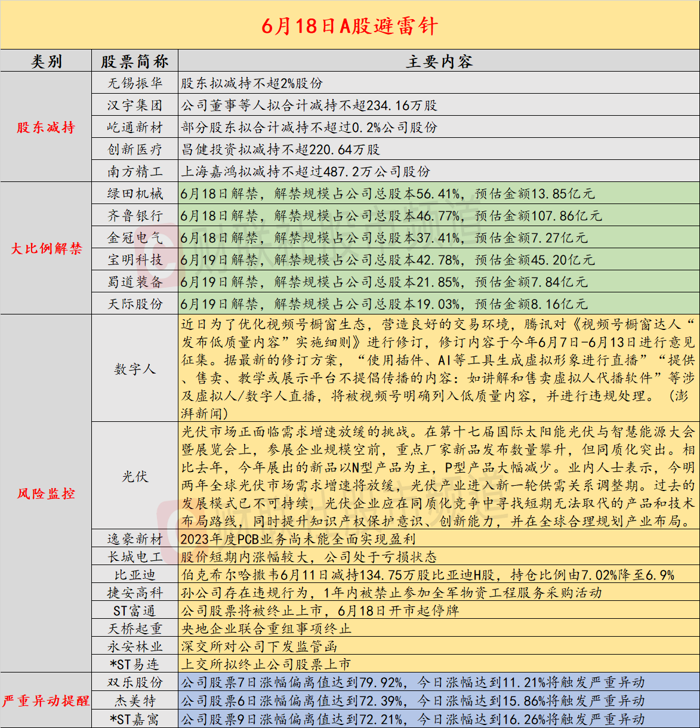The height and width of the screenshot is (728, 700).
Task: Select the ST富通 stock name cell
Action: coord(135,610)
